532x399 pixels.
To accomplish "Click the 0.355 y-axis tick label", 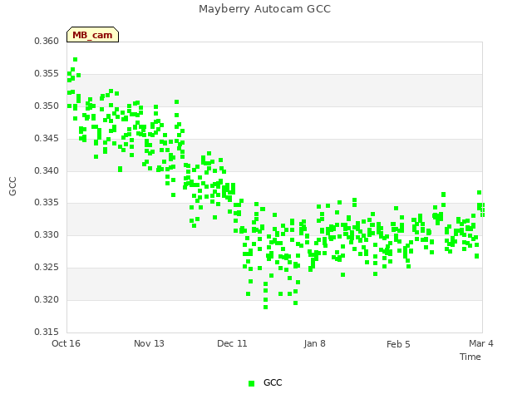I will [x=47, y=74].
